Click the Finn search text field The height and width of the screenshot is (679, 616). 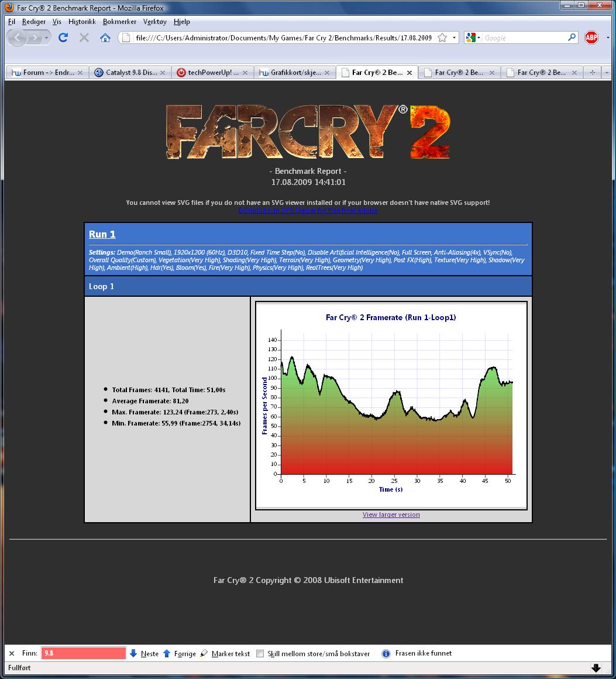click(84, 653)
